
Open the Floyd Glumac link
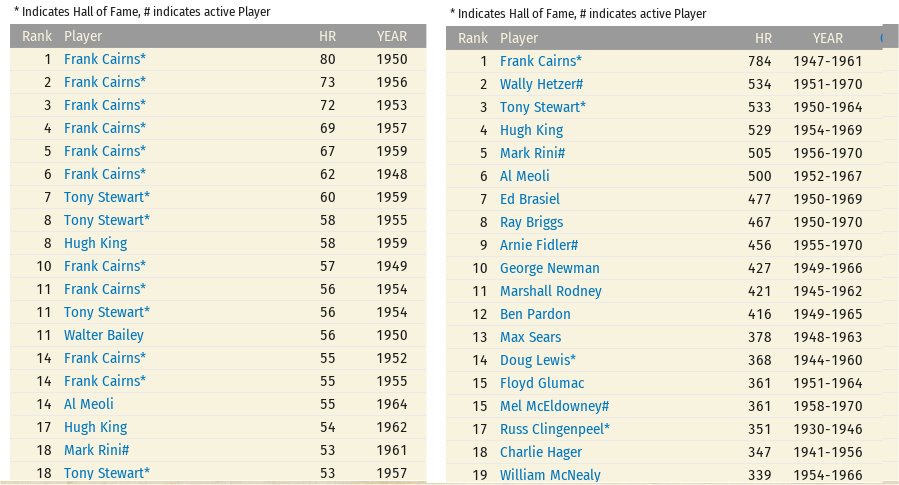[541, 383]
